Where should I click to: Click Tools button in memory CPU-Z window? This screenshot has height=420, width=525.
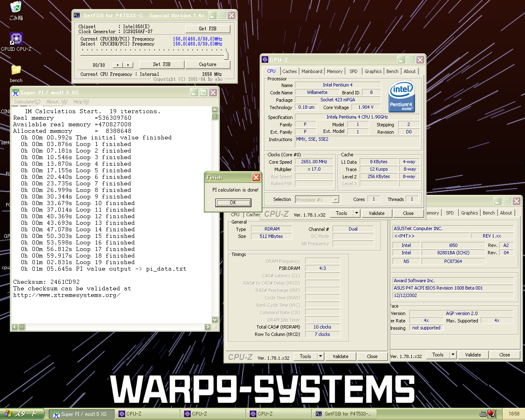[306, 356]
